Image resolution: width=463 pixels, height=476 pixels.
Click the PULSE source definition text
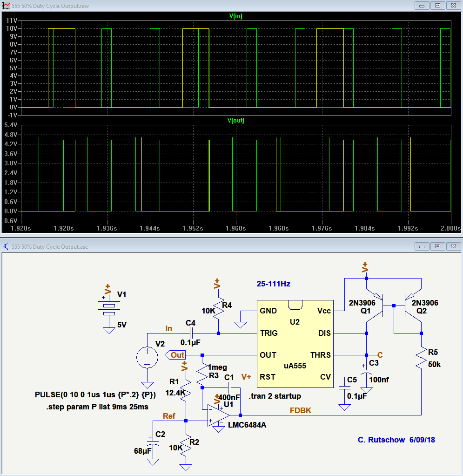(x=95, y=394)
